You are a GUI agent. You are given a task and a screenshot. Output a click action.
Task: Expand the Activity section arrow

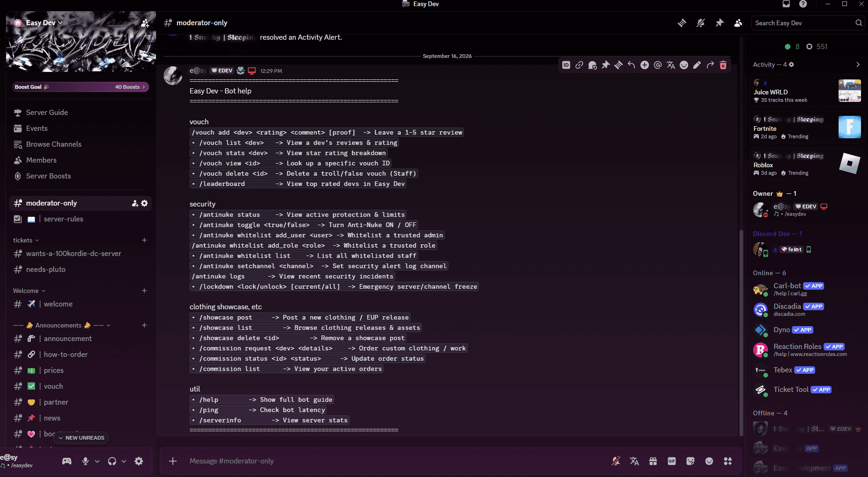[858, 64]
